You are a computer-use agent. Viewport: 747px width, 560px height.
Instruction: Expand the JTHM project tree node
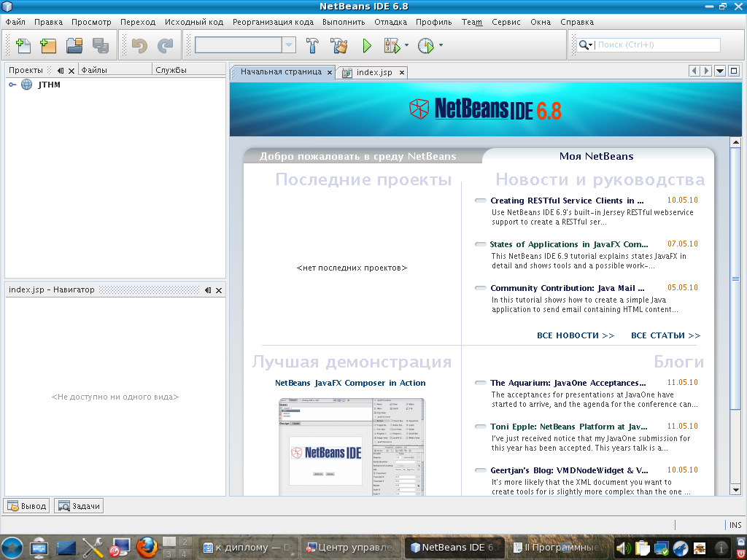point(12,85)
